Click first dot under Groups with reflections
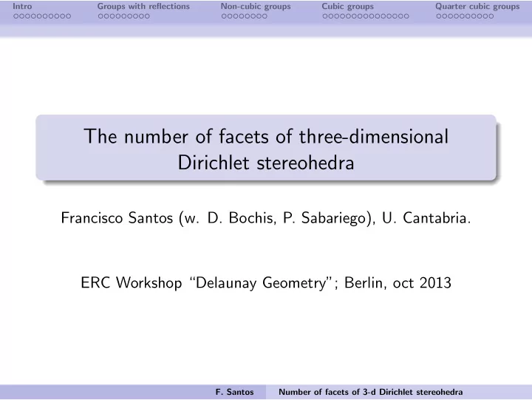 click(x=100, y=16)
